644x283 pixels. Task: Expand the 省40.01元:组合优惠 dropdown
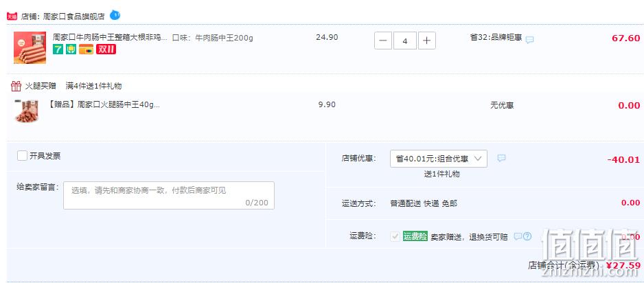439,159
